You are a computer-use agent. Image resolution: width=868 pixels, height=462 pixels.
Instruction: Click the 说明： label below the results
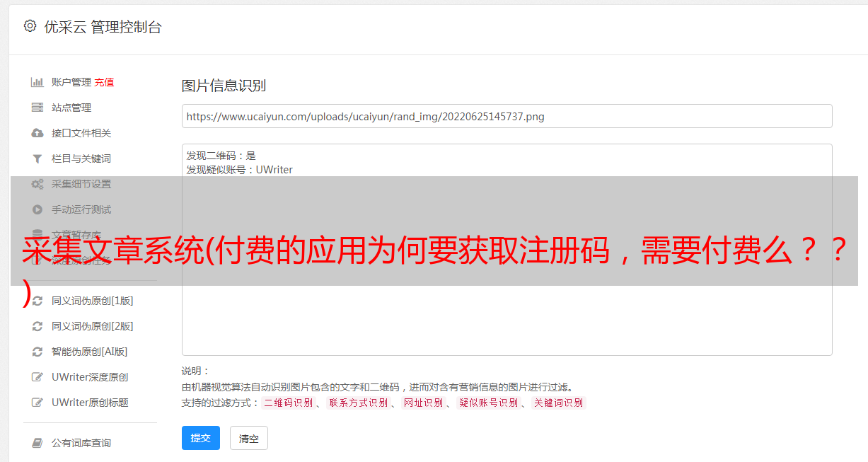tap(196, 371)
